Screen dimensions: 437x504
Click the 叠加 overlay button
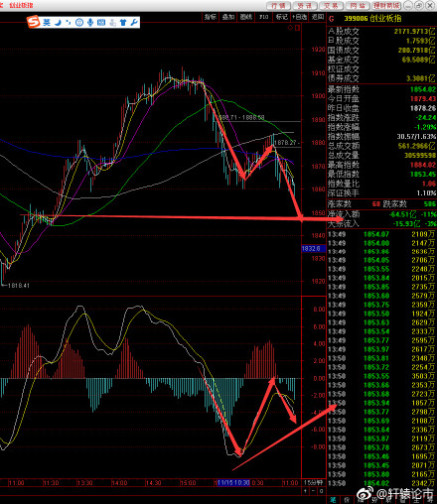(x=228, y=17)
